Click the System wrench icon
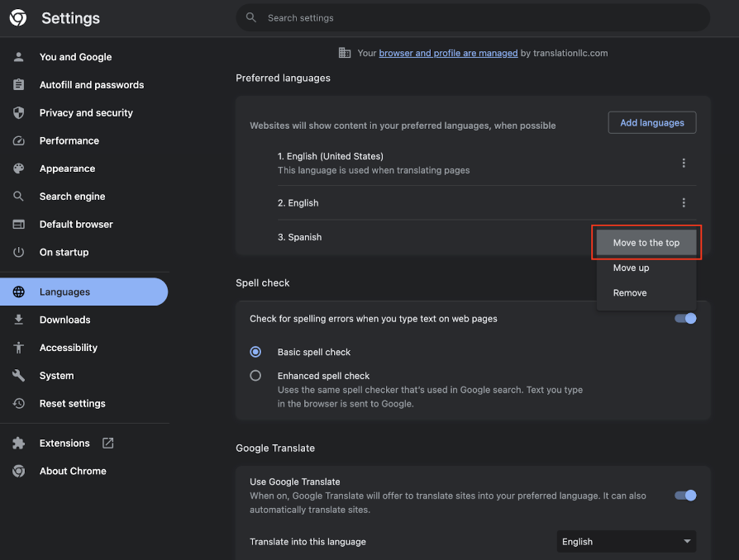This screenshot has width=739, height=560. [x=18, y=375]
